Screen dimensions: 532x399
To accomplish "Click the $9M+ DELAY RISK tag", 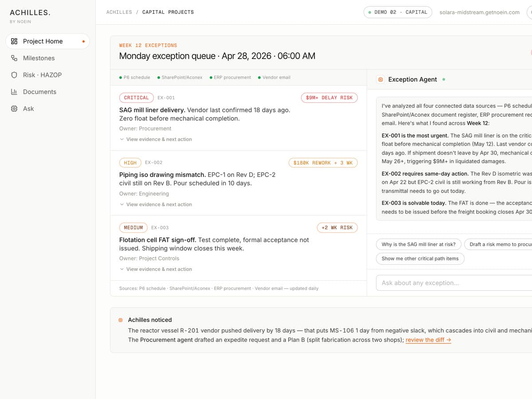I will coord(329,98).
